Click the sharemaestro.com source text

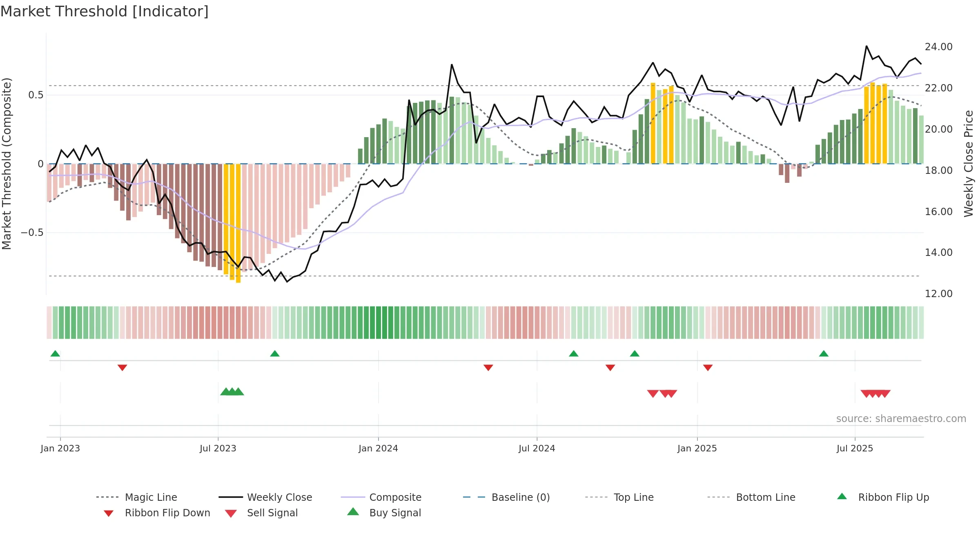click(x=901, y=419)
